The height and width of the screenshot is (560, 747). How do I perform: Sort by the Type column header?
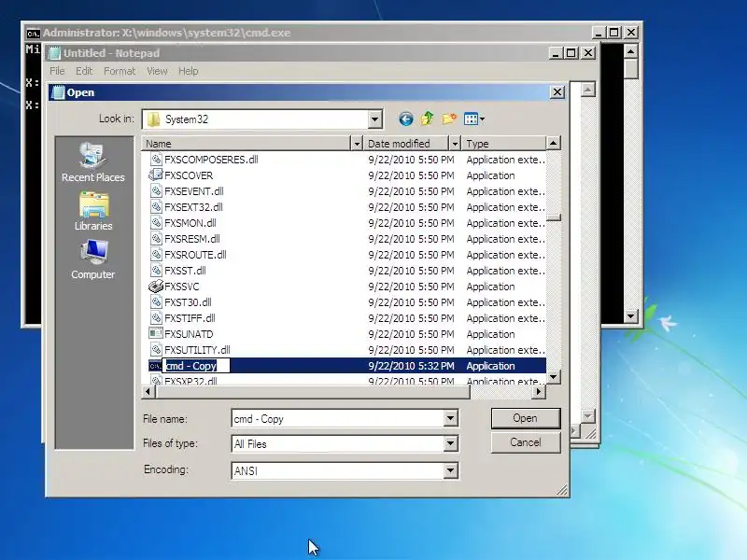503,144
